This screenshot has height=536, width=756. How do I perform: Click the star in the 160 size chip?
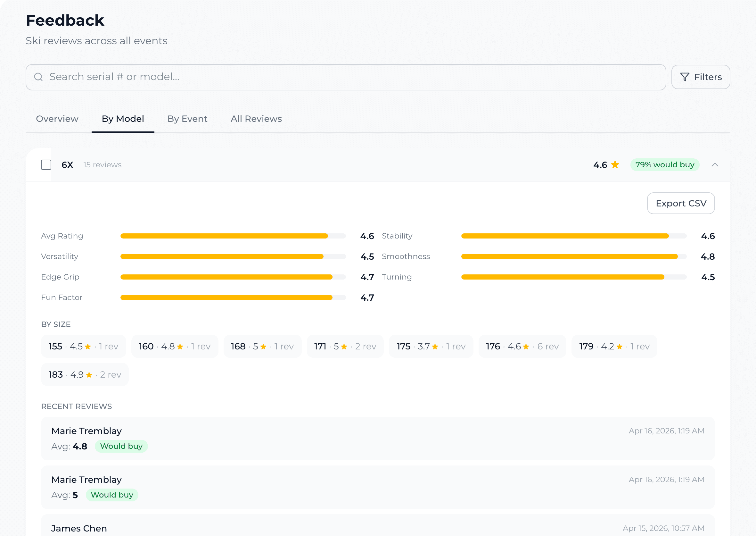point(180,347)
